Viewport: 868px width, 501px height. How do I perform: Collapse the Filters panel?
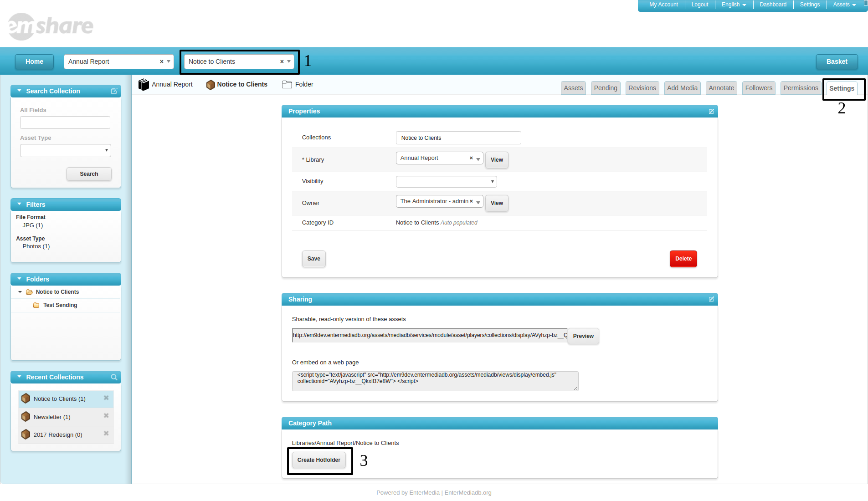click(x=19, y=204)
